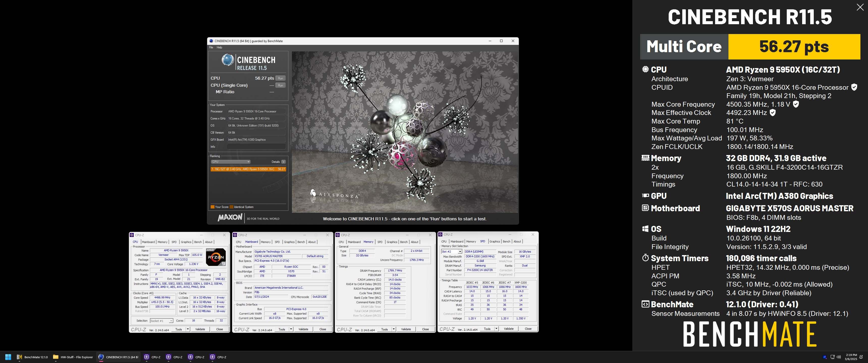Click the XMP-3200 column header in Timings Table
Viewport: 868px width, 363px height.
(521, 283)
